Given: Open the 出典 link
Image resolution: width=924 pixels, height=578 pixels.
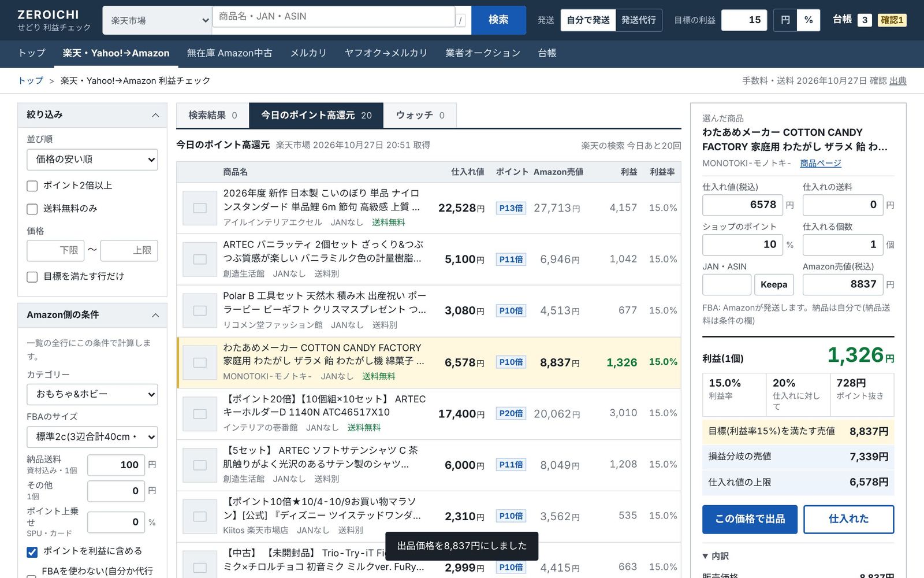Looking at the screenshot, I should pyautogui.click(x=898, y=81).
